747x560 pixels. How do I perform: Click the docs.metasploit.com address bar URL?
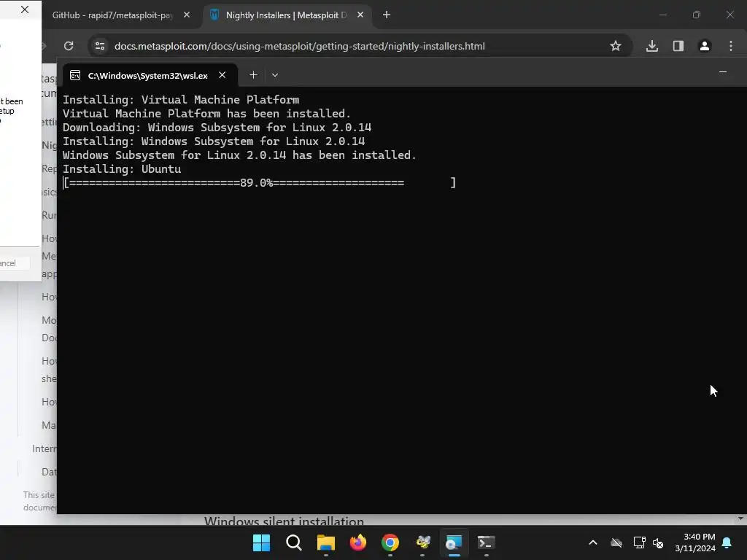point(300,46)
